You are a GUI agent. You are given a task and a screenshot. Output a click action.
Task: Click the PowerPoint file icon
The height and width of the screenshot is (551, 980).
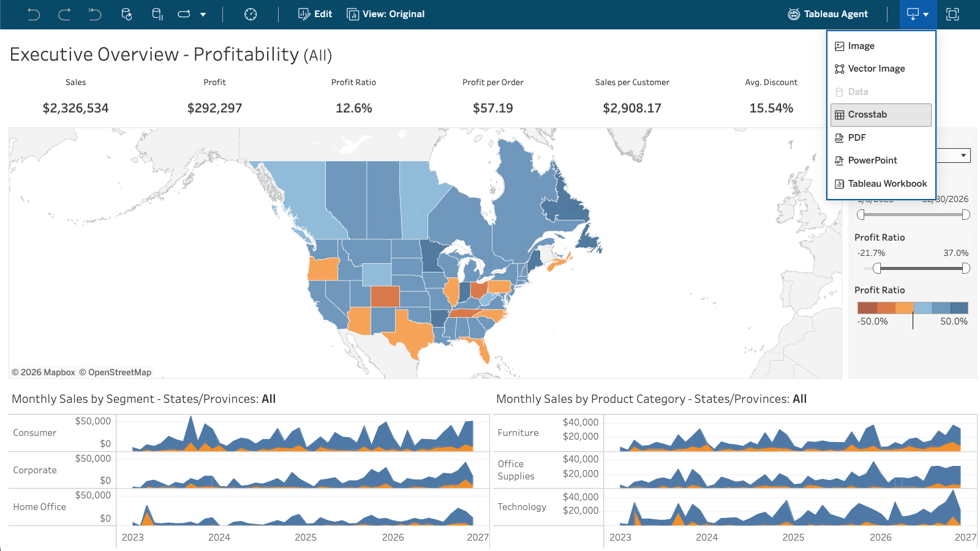pos(839,161)
